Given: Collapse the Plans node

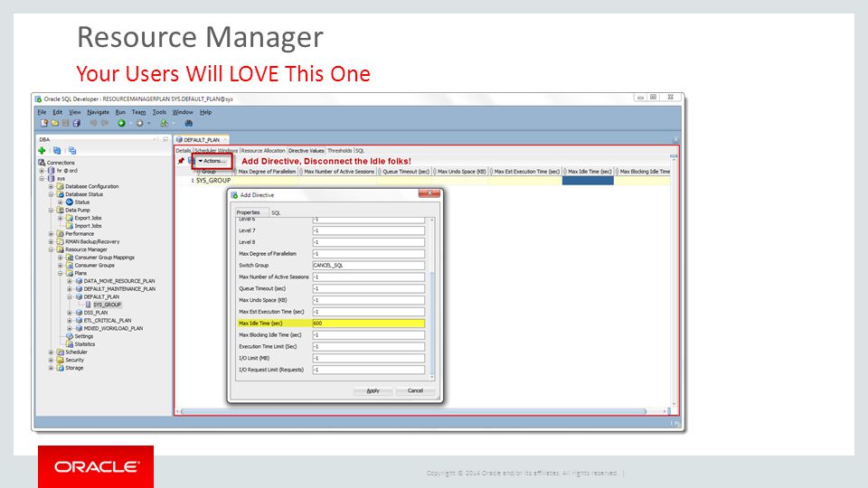Looking at the screenshot, I should (x=61, y=273).
